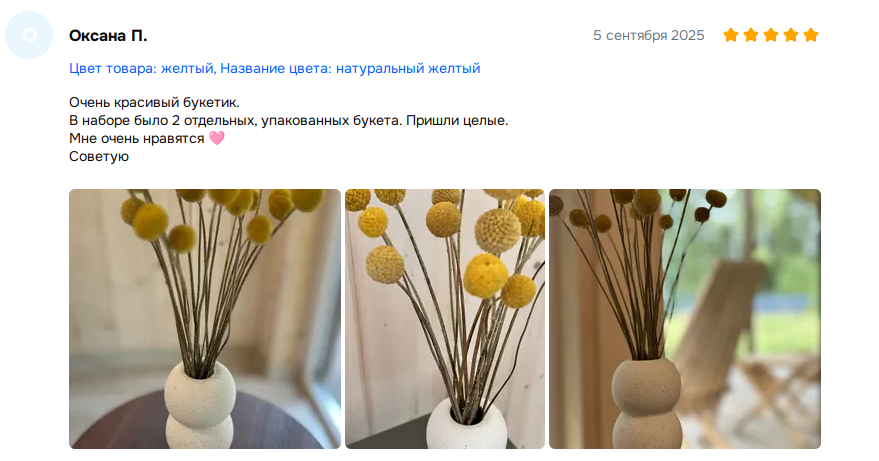Click the text 'Мне очень нравятся'
The image size is (879, 461).
[x=137, y=139]
